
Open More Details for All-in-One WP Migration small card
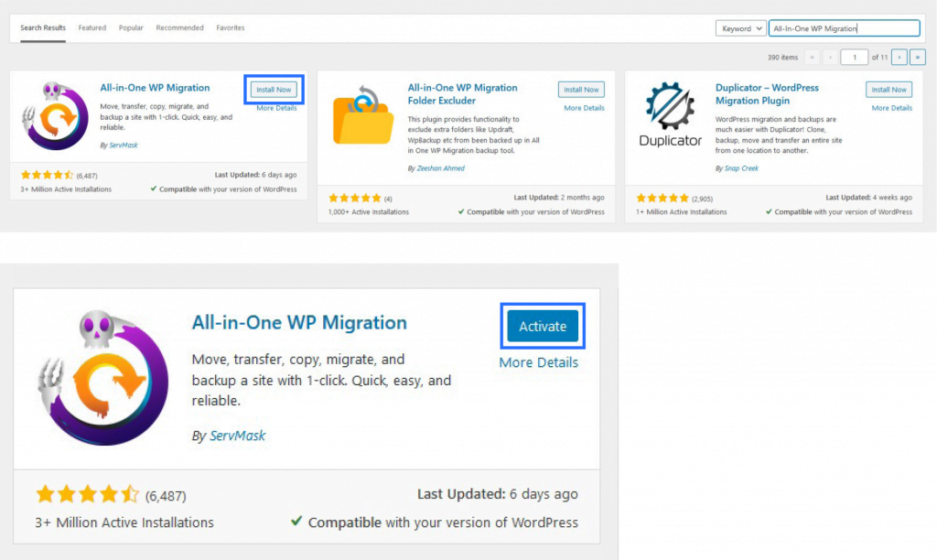[276, 108]
